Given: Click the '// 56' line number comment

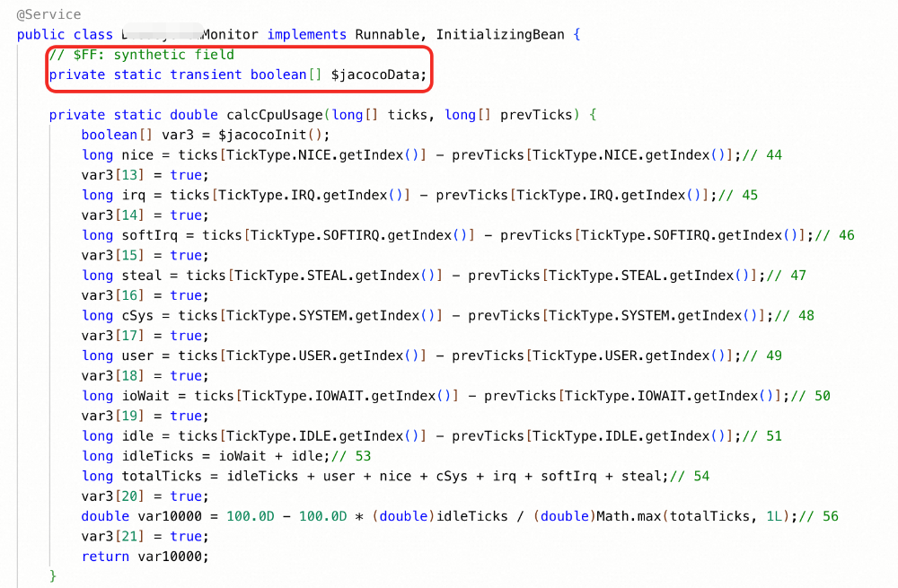Looking at the screenshot, I should click(818, 516).
